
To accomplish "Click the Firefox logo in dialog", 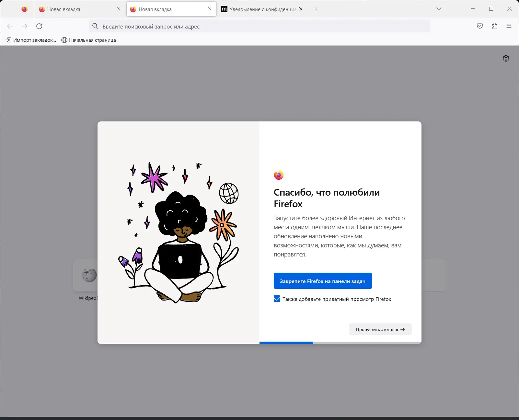I will [x=279, y=175].
